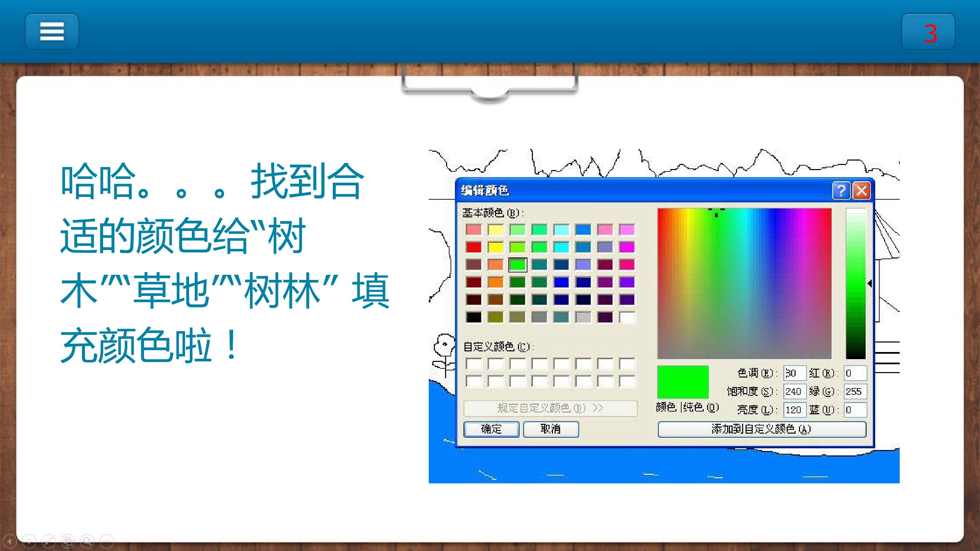Screen dimensions: 980x551
Task: Advance using the next slide arrow control
Action: pos(29,541)
